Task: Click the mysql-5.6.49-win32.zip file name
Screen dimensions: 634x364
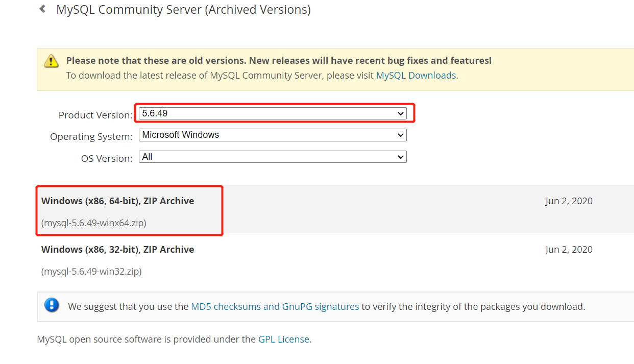Action: 91,271
